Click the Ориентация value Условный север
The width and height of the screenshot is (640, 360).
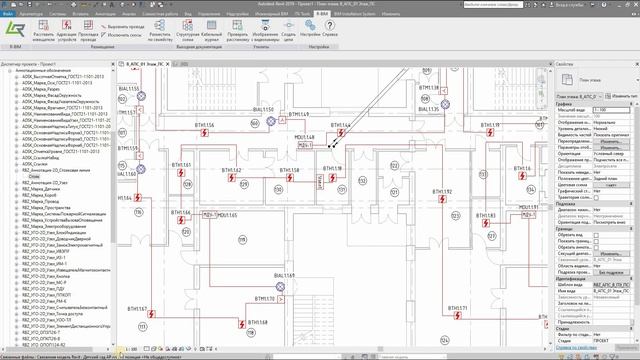tap(611, 154)
